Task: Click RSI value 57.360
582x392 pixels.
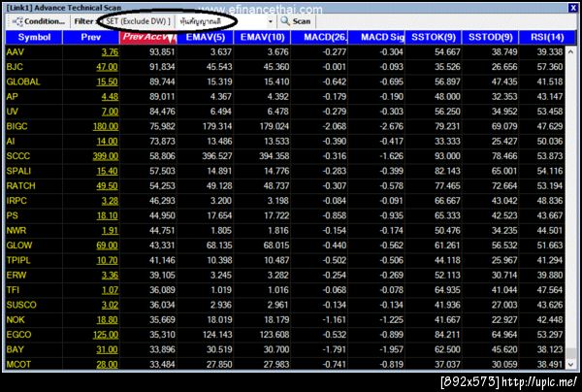Action: tap(550, 67)
